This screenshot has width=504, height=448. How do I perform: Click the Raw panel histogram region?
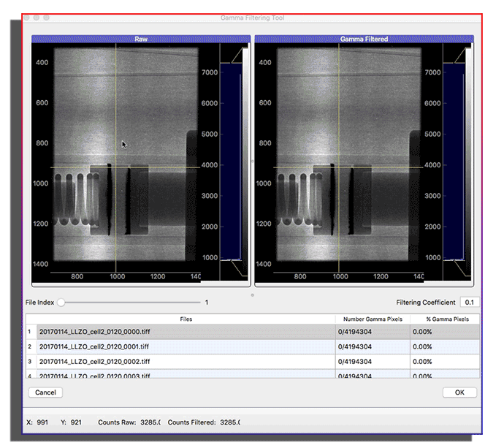[x=231, y=161]
